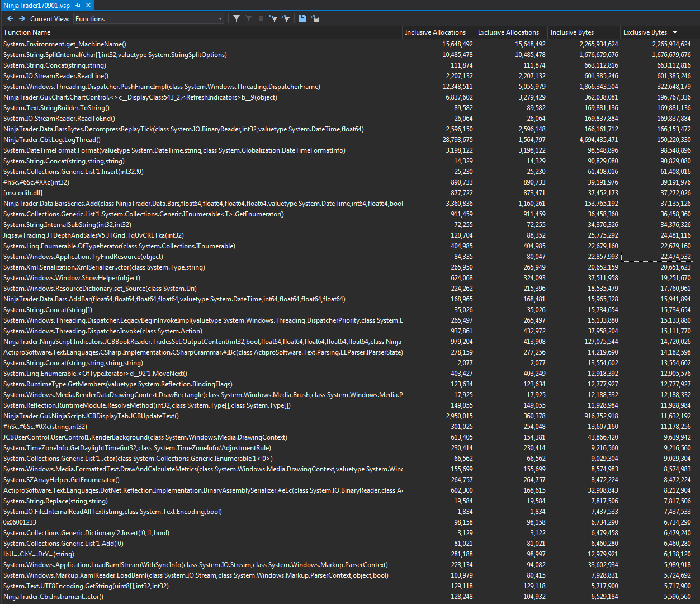Select DrawingContext.DrawRectangle row
The width and height of the screenshot is (700, 604).
coord(347,395)
